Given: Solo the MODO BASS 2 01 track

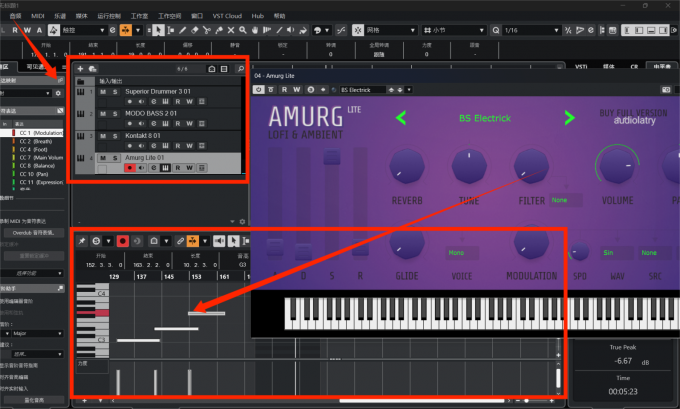Looking at the screenshot, I should click(x=115, y=114).
